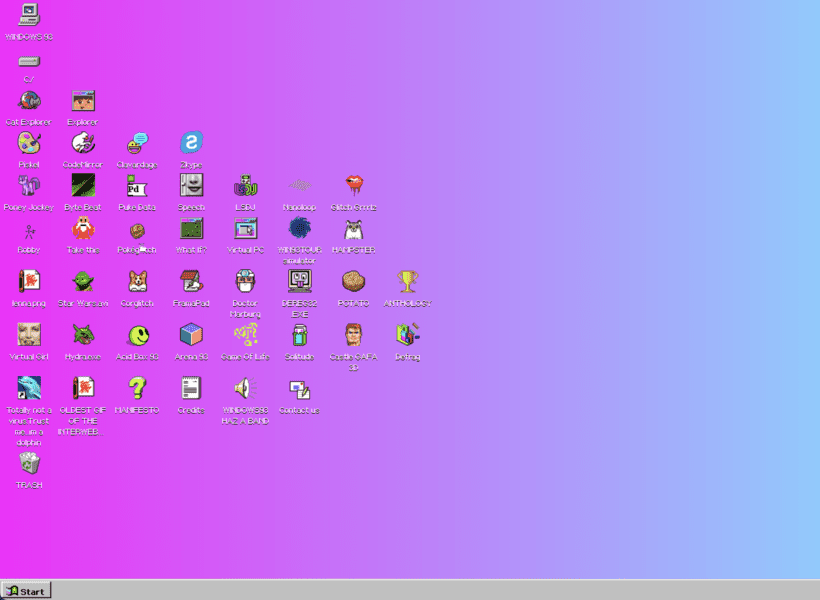Click the ANTHOLOGY trophy icon

click(x=407, y=282)
